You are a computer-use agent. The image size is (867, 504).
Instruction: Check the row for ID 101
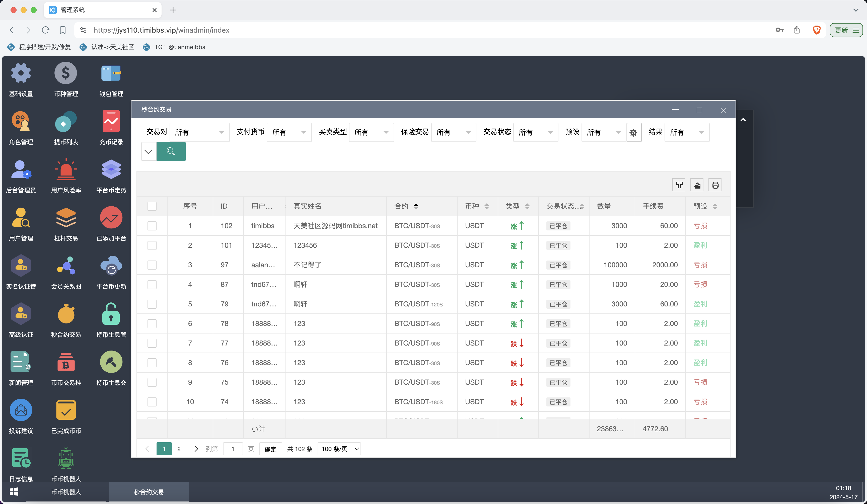(x=152, y=245)
